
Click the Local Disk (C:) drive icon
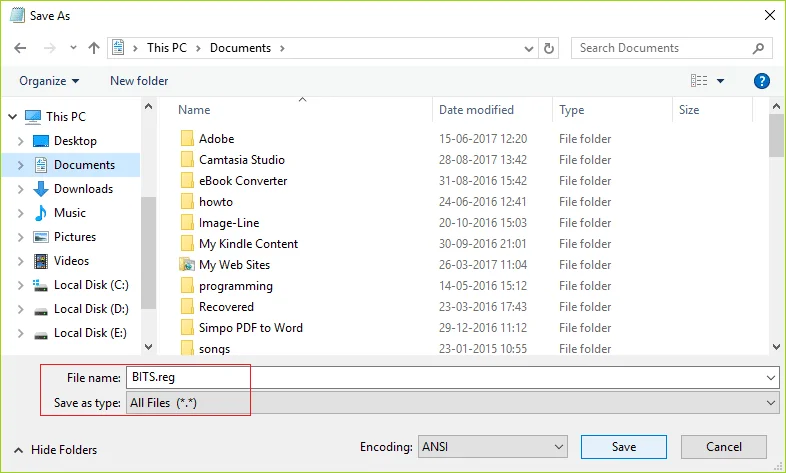point(41,285)
